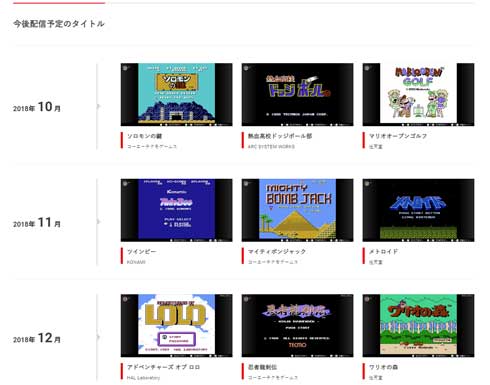The width and height of the screenshot is (490, 385).
Task: Click the ソロモンの鍵 title text
Action: (x=144, y=136)
